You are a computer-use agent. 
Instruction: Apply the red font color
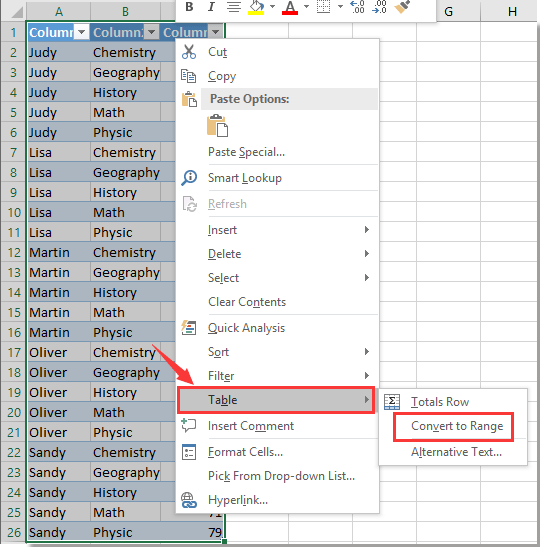(x=290, y=7)
